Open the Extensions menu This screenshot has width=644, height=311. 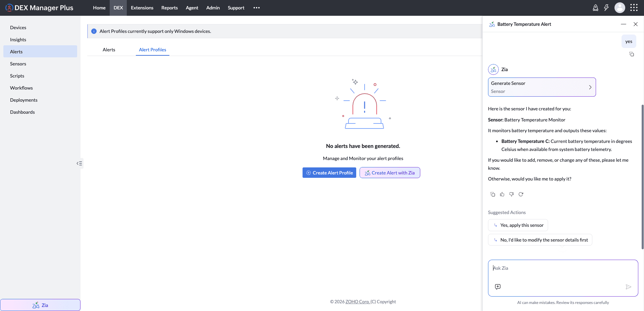pyautogui.click(x=142, y=8)
